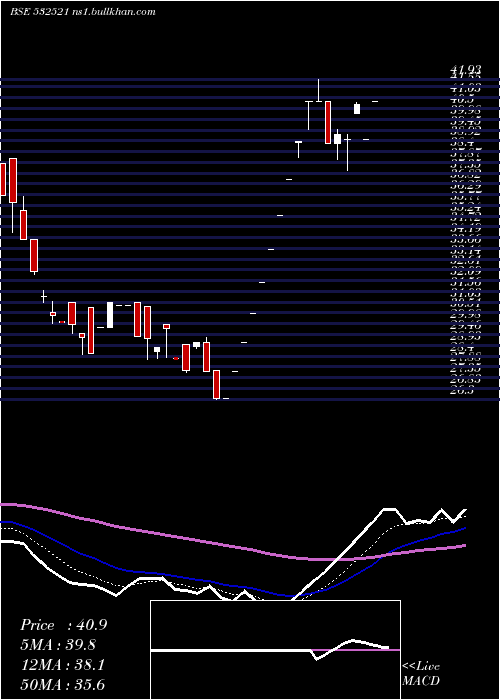The height and width of the screenshot is (700, 500).
Task: Click the 'Price : 40.9' readout
Action: pyautogui.click(x=63, y=625)
